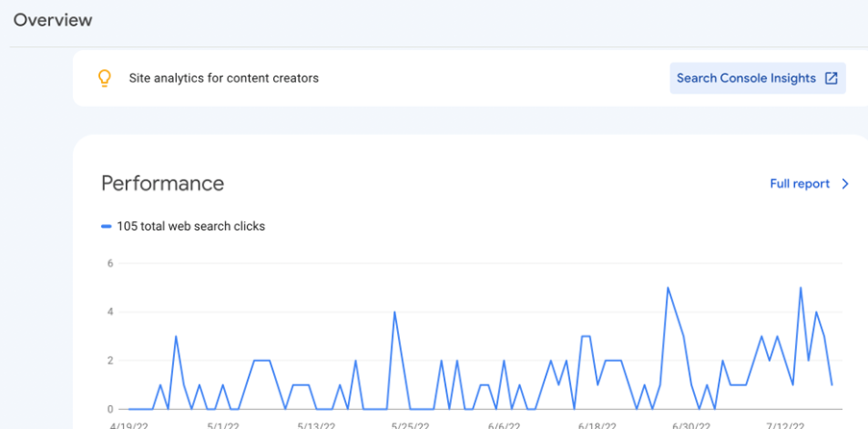Click the external link icon on Insights button

pyautogui.click(x=831, y=79)
